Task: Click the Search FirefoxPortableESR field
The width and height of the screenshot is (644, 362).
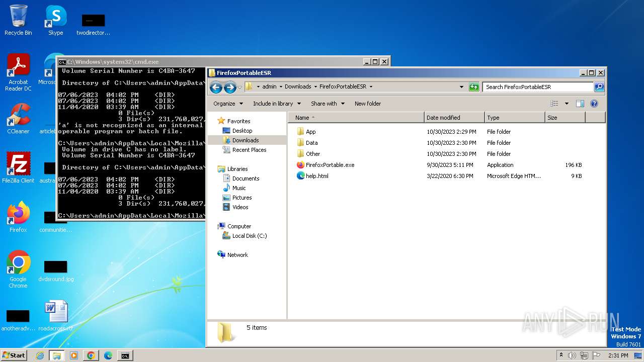Action: 538,87
